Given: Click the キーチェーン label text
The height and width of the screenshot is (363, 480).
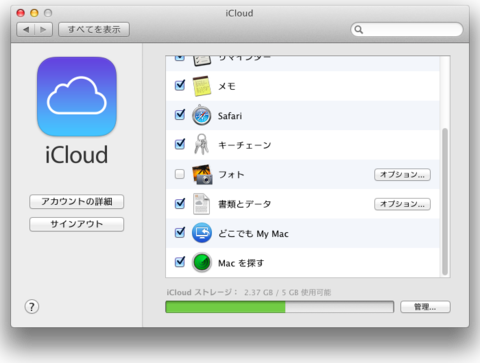Looking at the screenshot, I should pyautogui.click(x=245, y=145).
